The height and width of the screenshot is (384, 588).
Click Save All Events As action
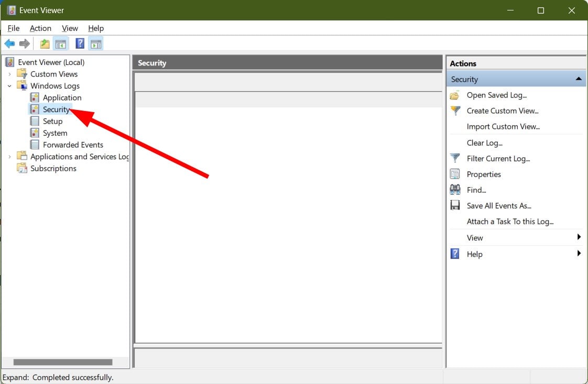pos(499,206)
